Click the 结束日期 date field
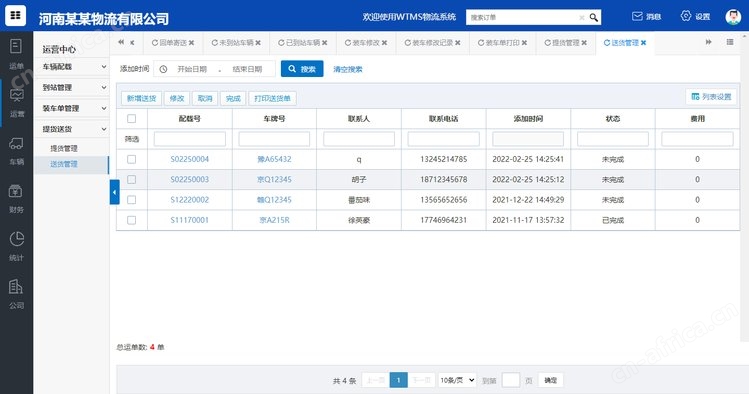The width and height of the screenshot is (749, 394). click(x=247, y=69)
